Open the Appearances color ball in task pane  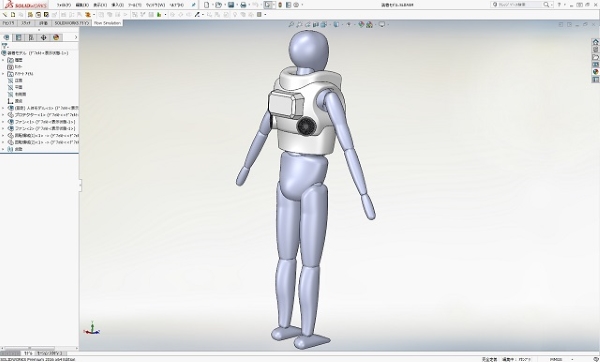(595, 72)
